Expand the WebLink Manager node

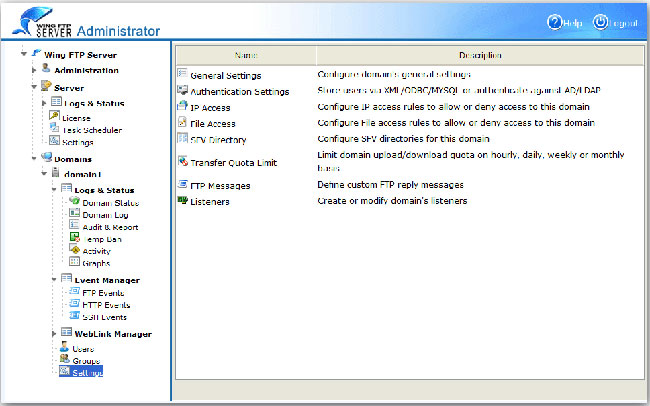pyautogui.click(x=54, y=333)
